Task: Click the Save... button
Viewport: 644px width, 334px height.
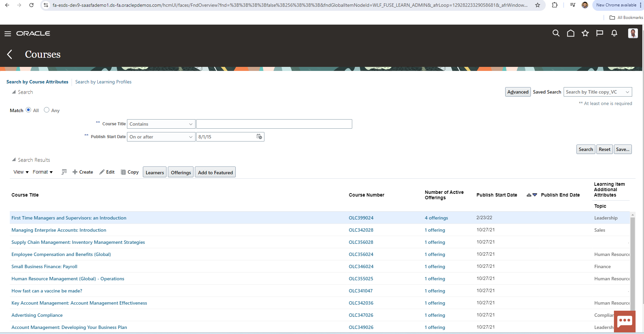Action: coord(623,149)
